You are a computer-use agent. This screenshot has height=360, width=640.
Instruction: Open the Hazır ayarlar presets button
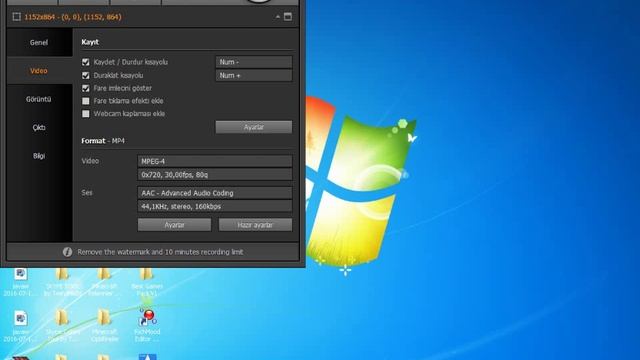256,225
